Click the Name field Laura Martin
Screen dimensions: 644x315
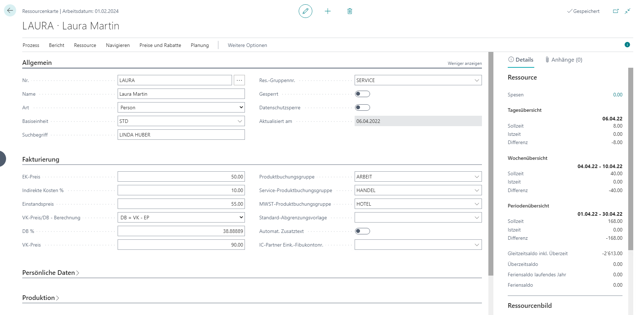pos(181,94)
